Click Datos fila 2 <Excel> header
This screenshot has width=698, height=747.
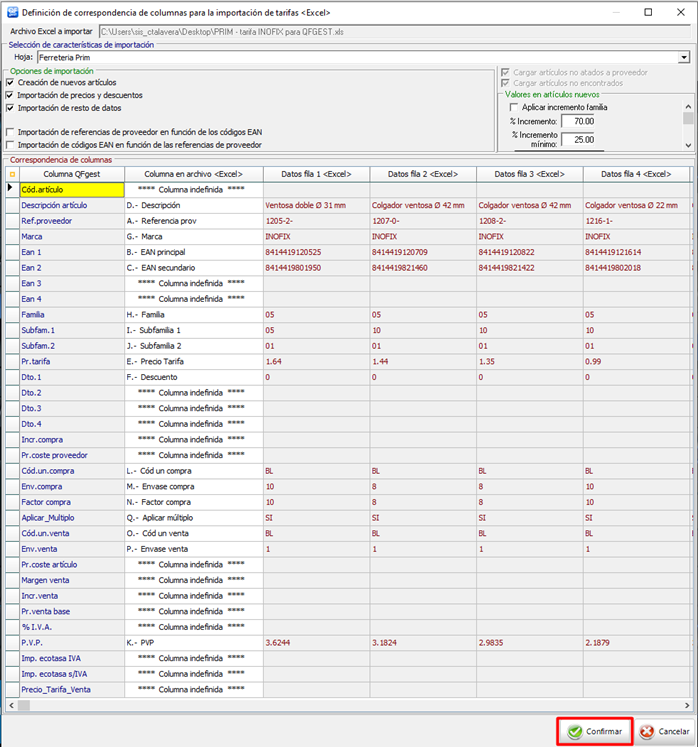click(423, 174)
